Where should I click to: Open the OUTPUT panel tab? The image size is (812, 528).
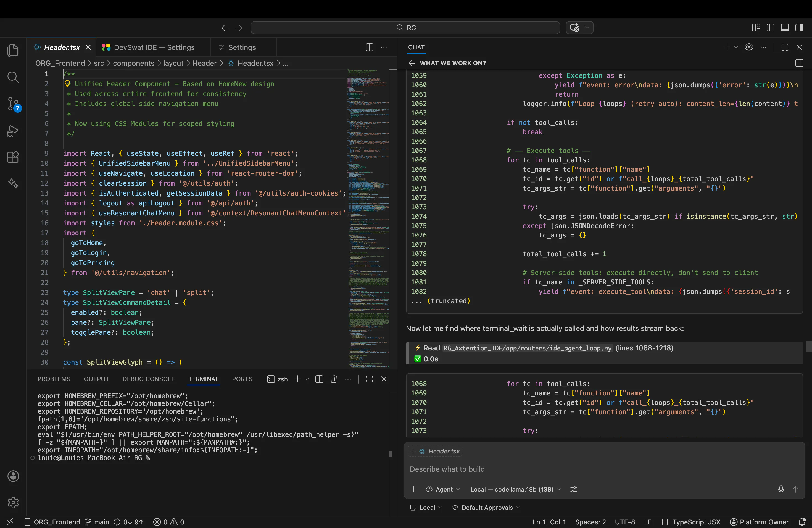[x=97, y=379]
